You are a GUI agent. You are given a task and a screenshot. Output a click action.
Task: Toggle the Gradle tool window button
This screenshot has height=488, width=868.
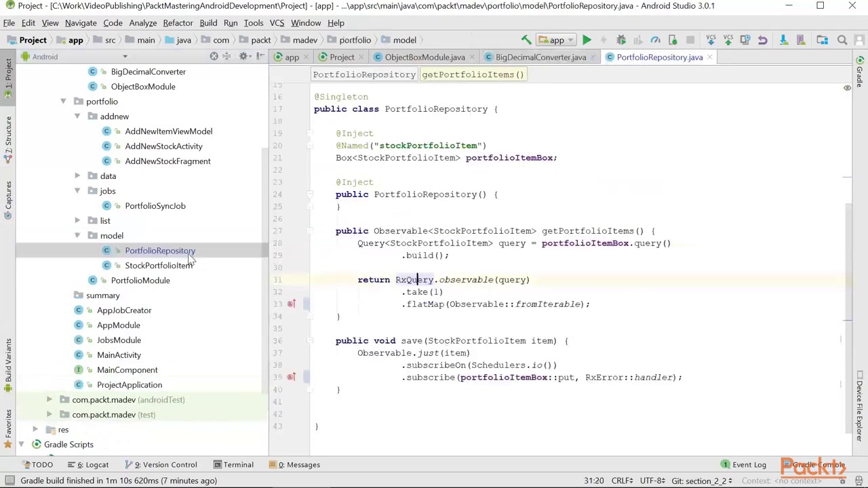pos(859,73)
